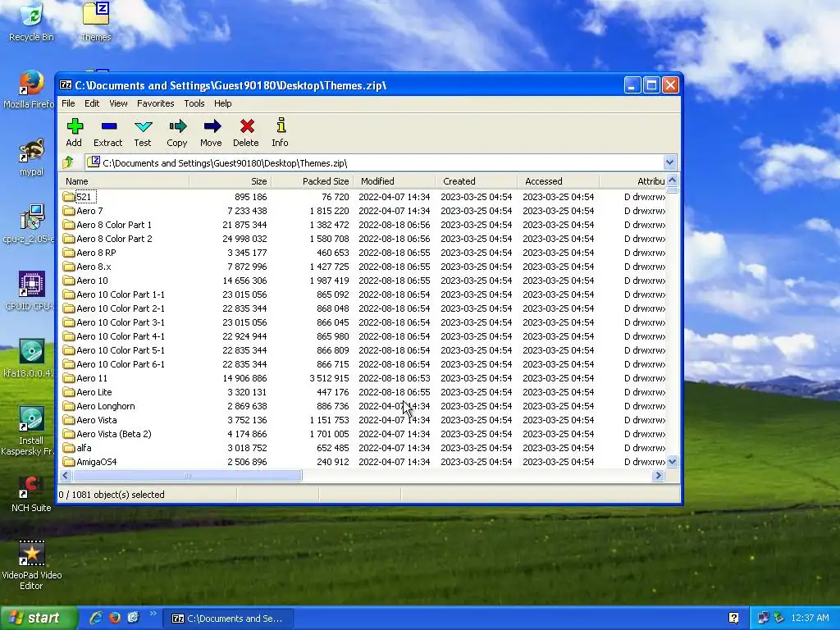Click the Start button

pyautogui.click(x=39, y=618)
